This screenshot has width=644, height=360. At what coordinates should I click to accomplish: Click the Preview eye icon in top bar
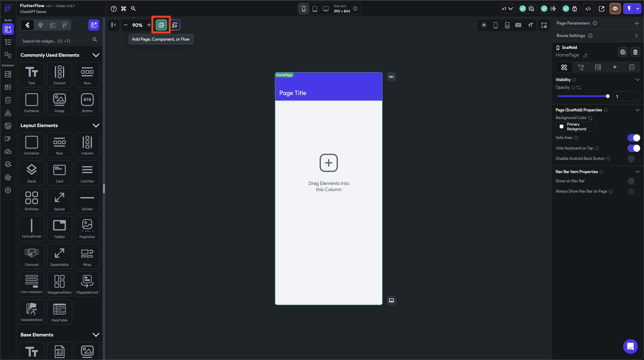615,9
